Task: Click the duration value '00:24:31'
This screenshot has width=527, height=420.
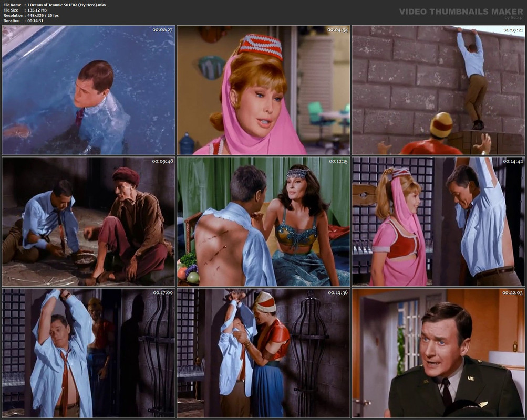Action: pyautogui.click(x=35, y=21)
